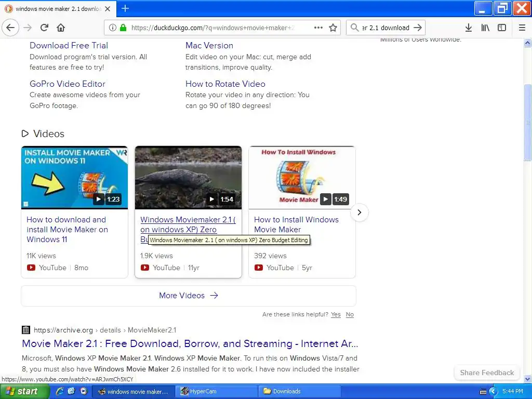Viewport: 532px width, 399px height.
Task: Open the browser Home page
Action: pos(61,28)
